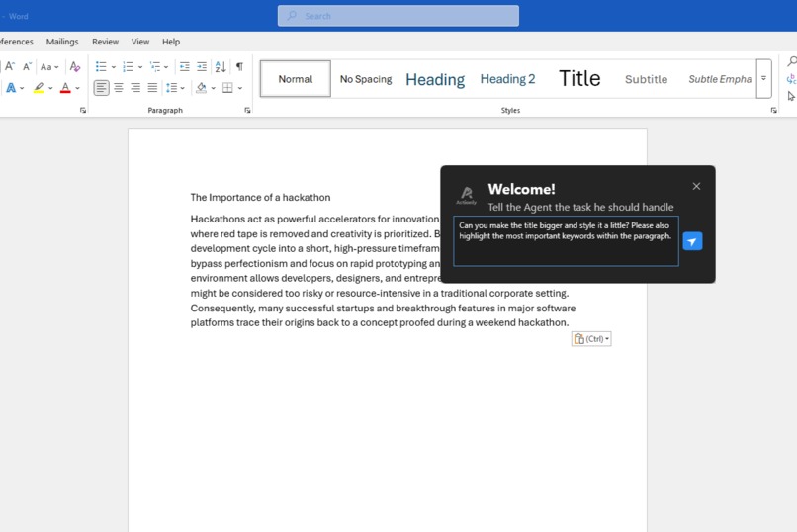
Task: Open the References tab
Action: (16, 42)
